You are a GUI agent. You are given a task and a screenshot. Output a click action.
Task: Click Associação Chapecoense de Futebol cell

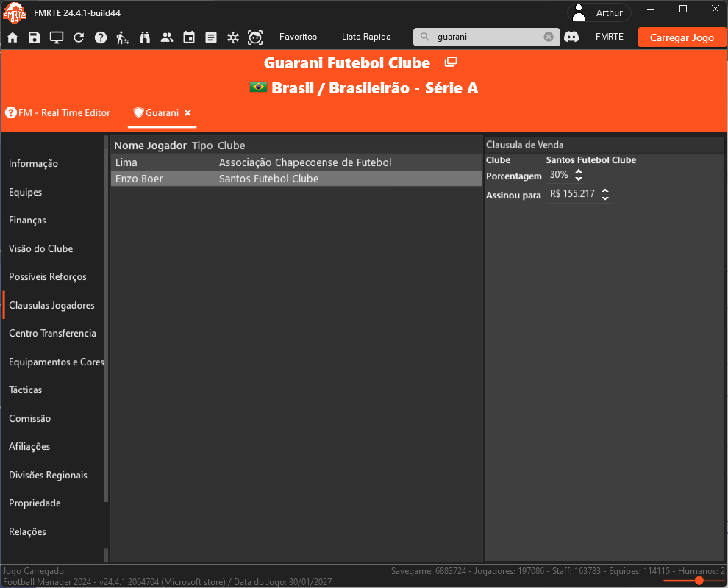point(305,162)
